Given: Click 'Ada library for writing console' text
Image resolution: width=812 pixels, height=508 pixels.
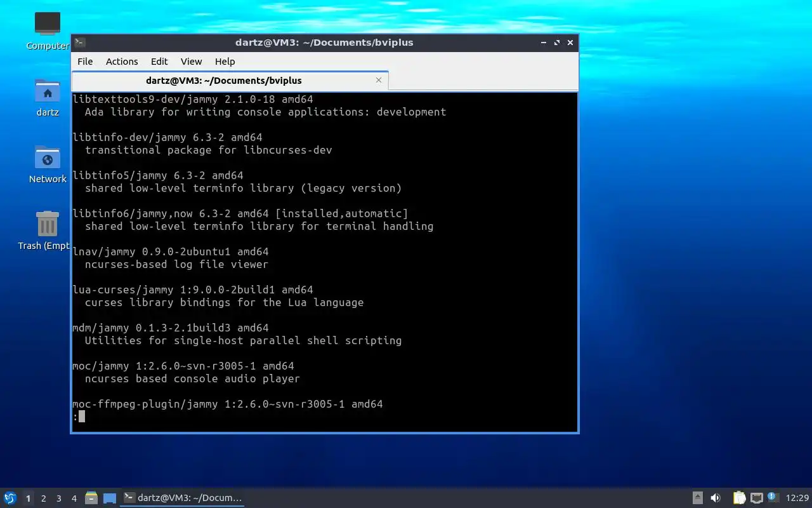Looking at the screenshot, I should 183,112.
